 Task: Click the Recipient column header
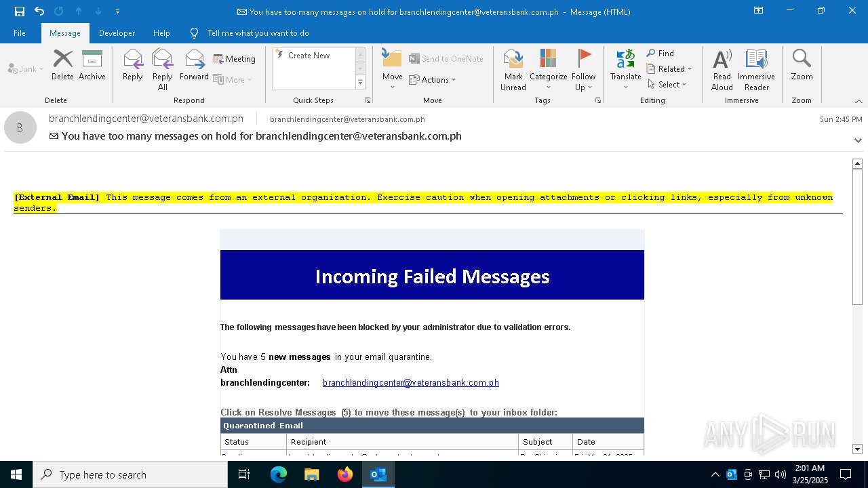[403, 442]
